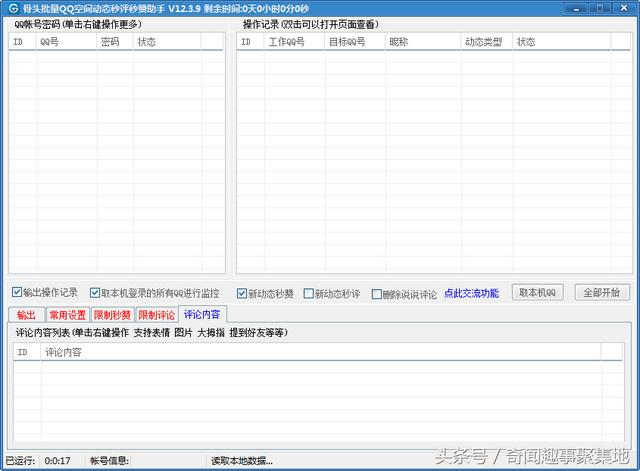Close the application window
The width and height of the screenshot is (640, 471).
[x=624, y=8]
